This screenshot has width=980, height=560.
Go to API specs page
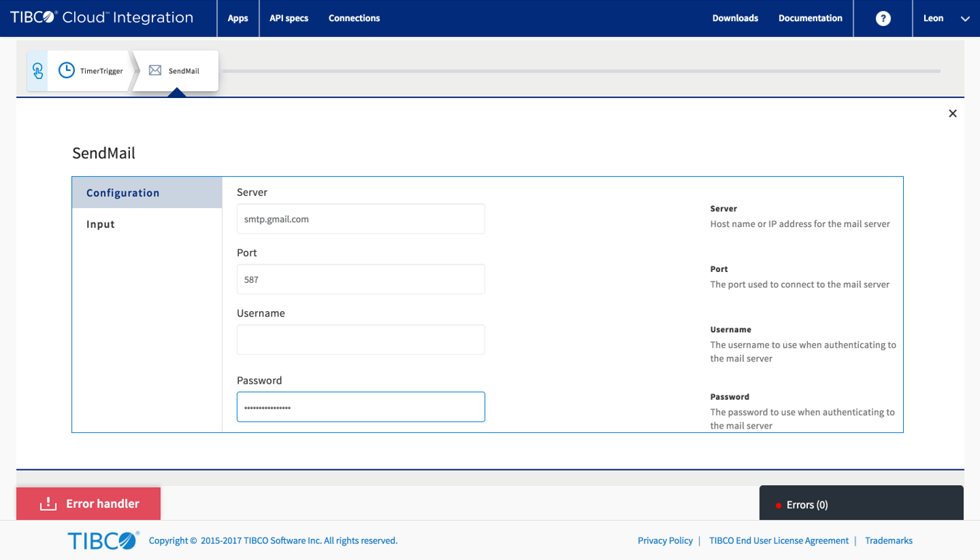(x=289, y=18)
